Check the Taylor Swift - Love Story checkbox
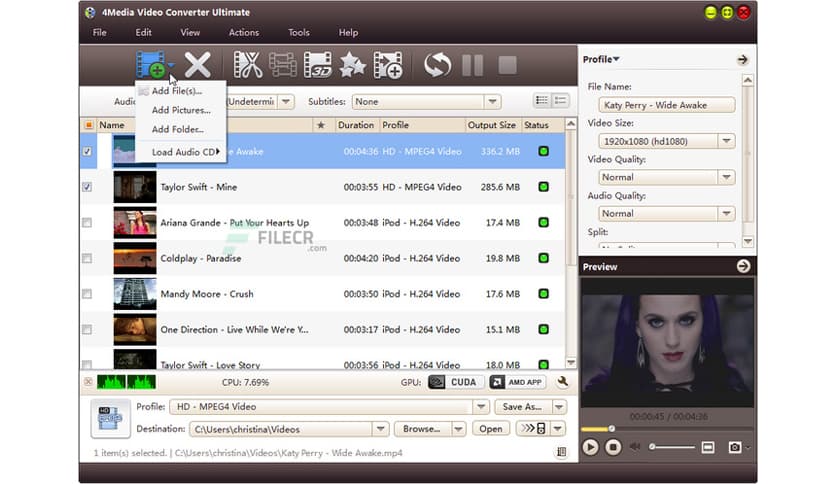This screenshot has width=836, height=484. click(87, 365)
